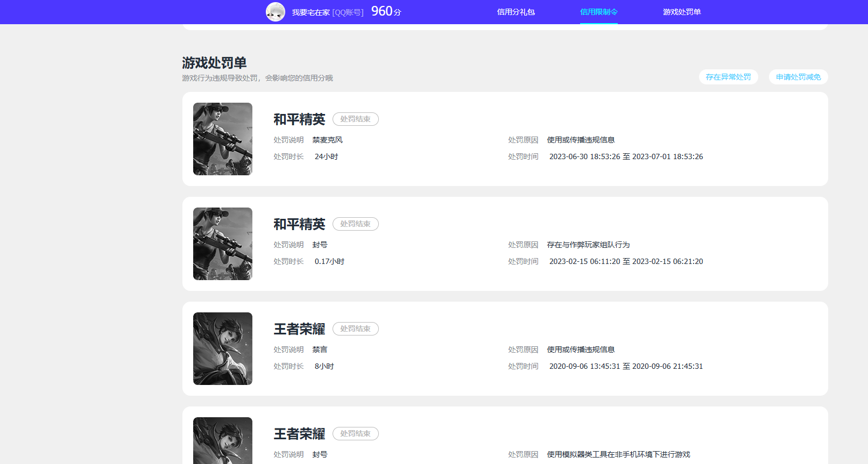Select the 8小时 penalty duration
The image size is (868, 464).
pyautogui.click(x=324, y=366)
